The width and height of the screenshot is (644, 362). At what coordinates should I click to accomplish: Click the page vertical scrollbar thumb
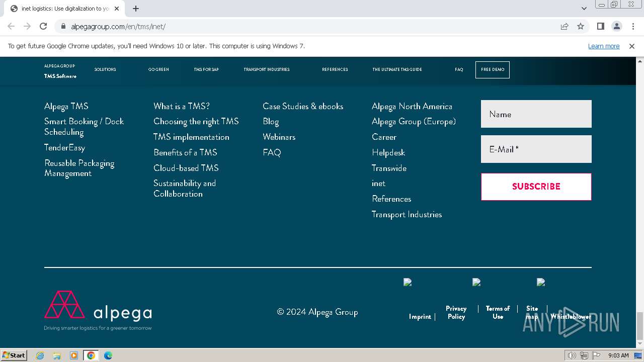[639, 325]
